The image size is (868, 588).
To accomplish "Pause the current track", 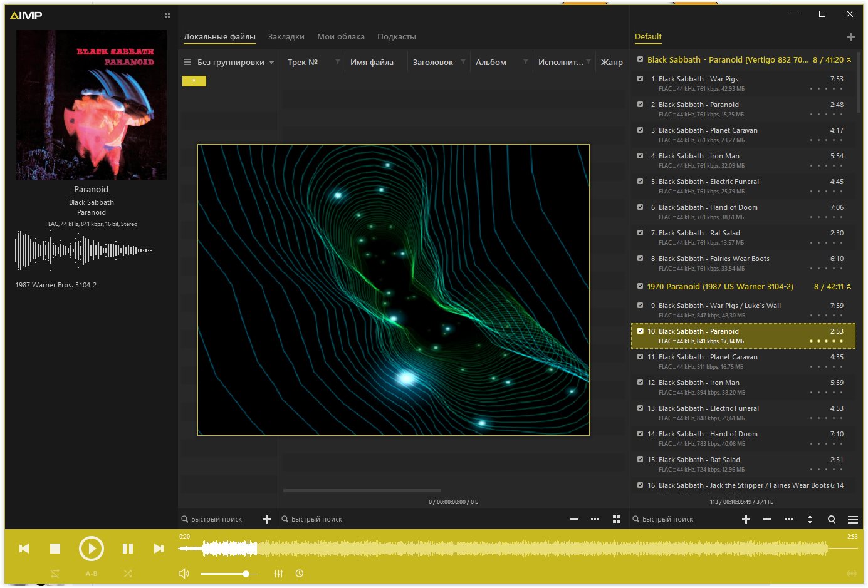I will click(128, 549).
